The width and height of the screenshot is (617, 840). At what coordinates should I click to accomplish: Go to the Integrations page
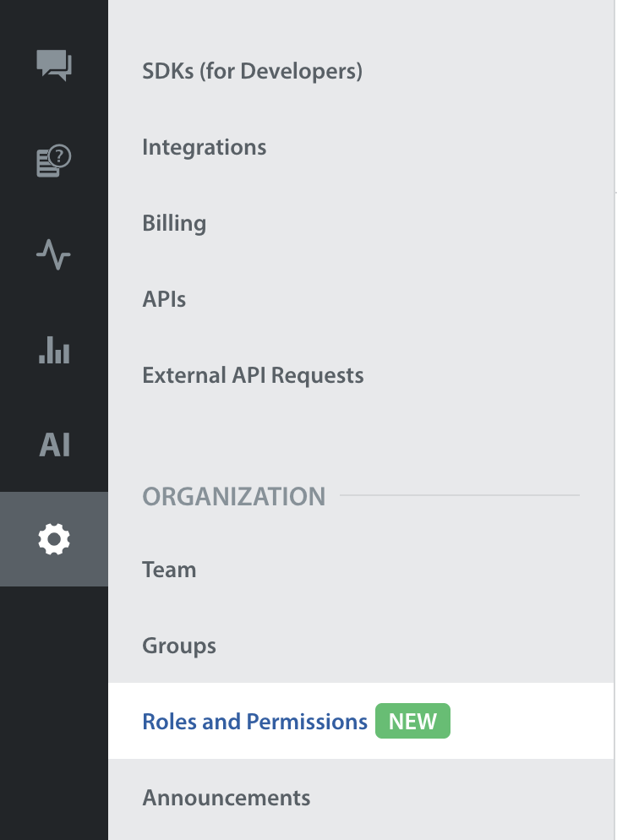coord(204,147)
